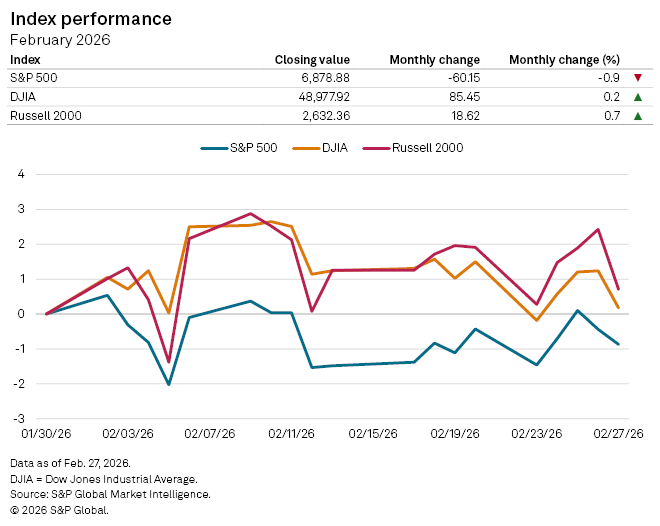
Task: Click the S&P 500 closing value 6,878.88
Action: 322,78
